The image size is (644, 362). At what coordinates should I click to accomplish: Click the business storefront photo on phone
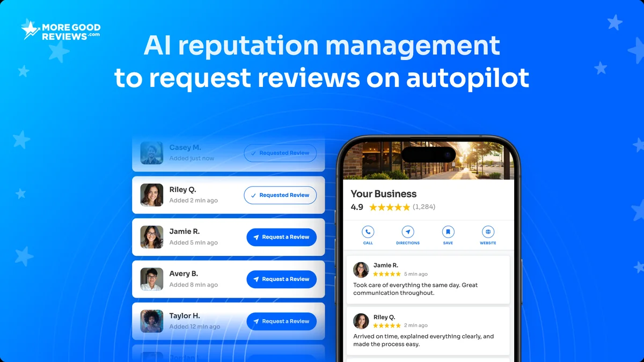pyautogui.click(x=429, y=160)
